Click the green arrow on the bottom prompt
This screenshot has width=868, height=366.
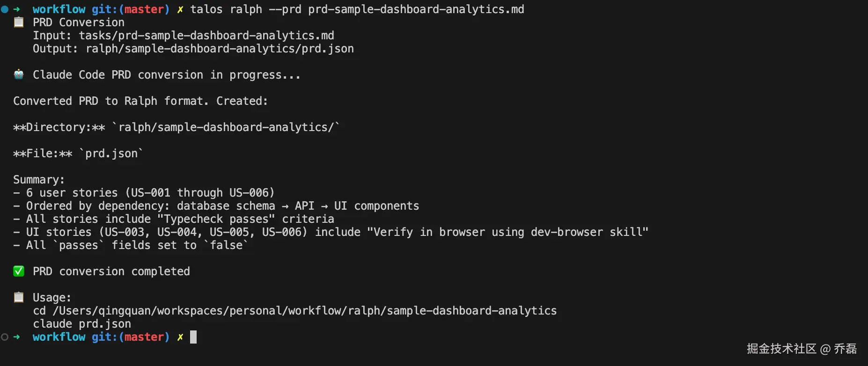pyautogui.click(x=17, y=337)
